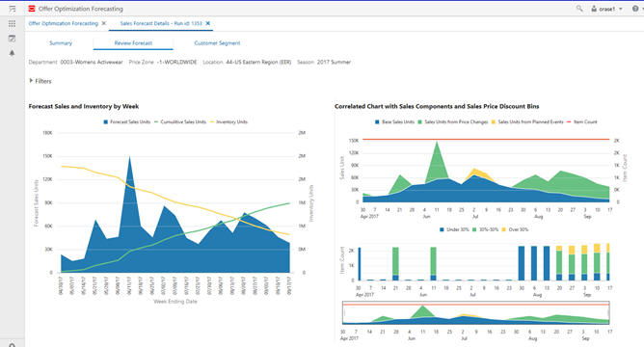The height and width of the screenshot is (347, 644).
Task: Open the application grid launcher icon
Action: click(12, 24)
